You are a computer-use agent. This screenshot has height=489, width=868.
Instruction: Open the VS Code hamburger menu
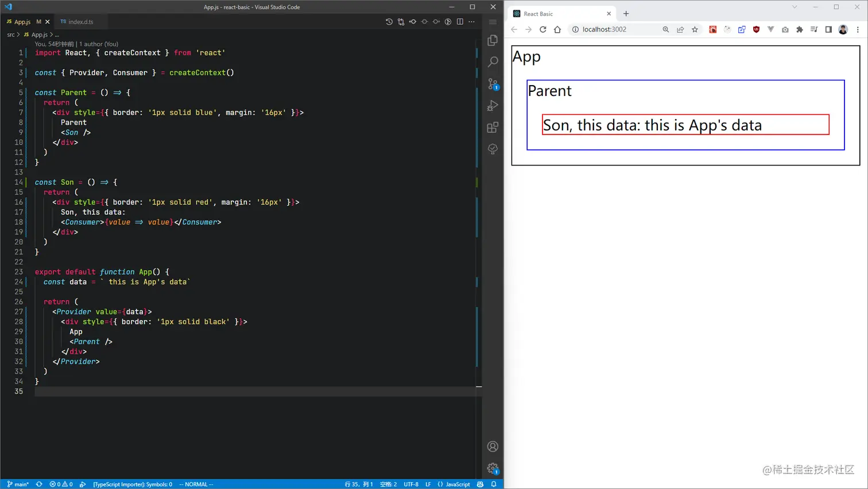(x=493, y=22)
